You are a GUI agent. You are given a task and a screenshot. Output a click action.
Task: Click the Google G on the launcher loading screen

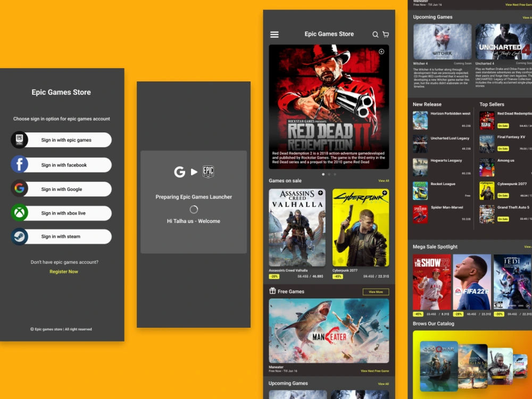coord(179,172)
